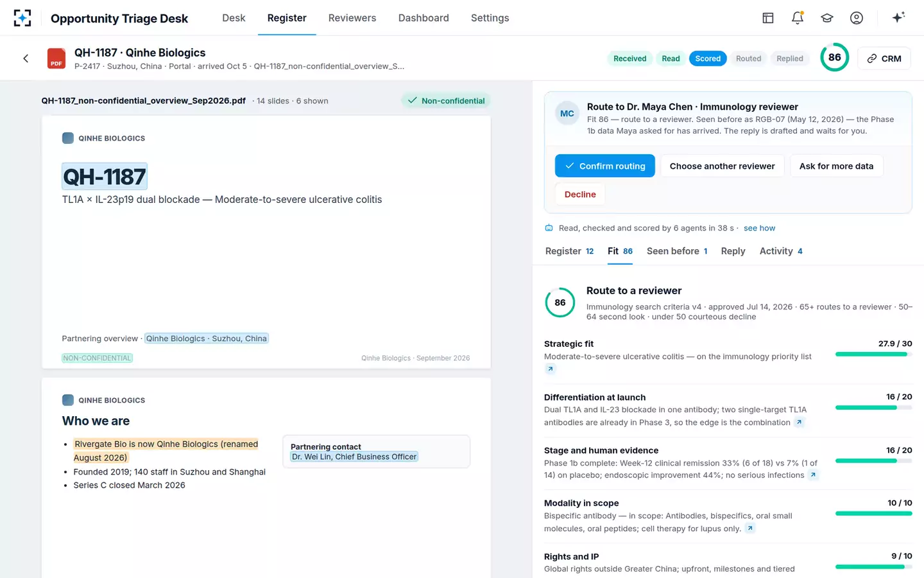This screenshot has width=924, height=578.
Task: Open the AI sparkle assistant icon
Action: (x=898, y=17)
